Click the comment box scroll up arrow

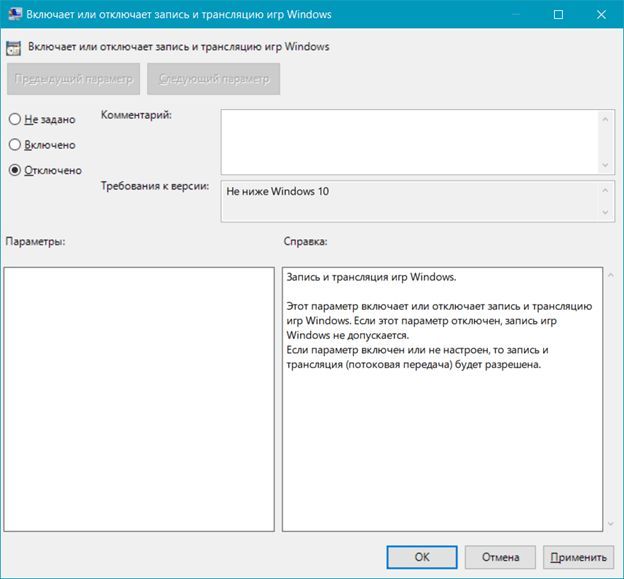[x=605, y=119]
